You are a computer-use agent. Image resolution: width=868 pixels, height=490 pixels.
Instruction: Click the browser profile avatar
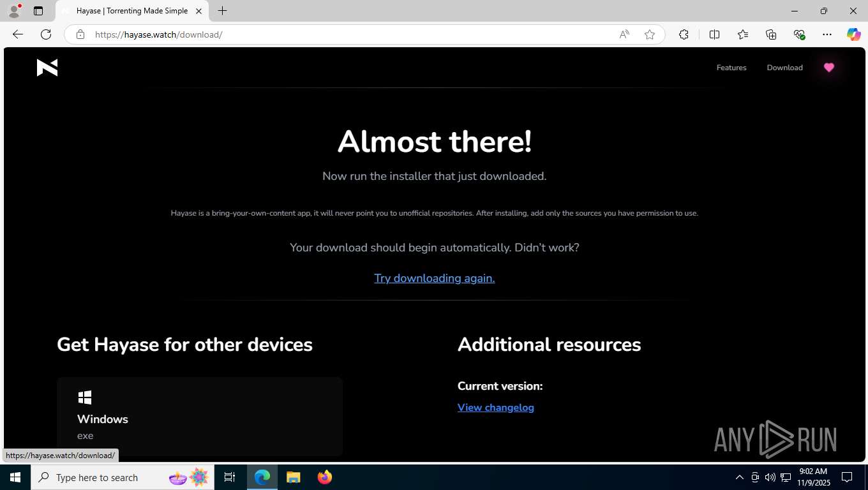pos(14,11)
